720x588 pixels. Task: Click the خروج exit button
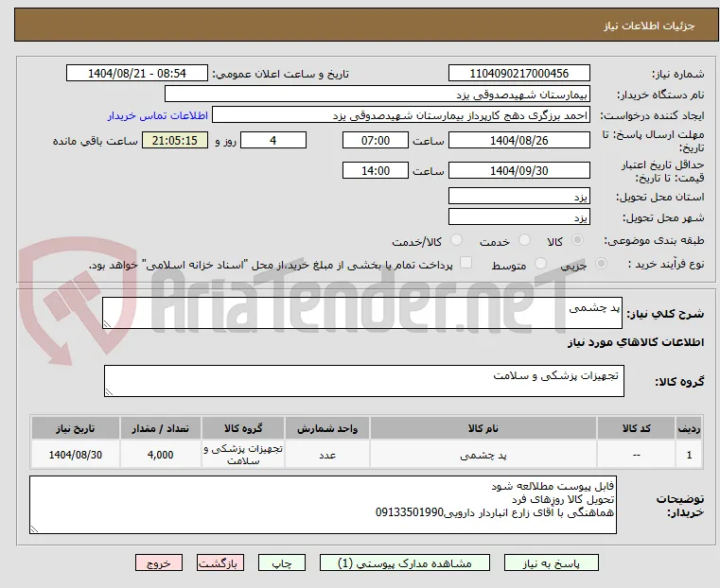158,562
